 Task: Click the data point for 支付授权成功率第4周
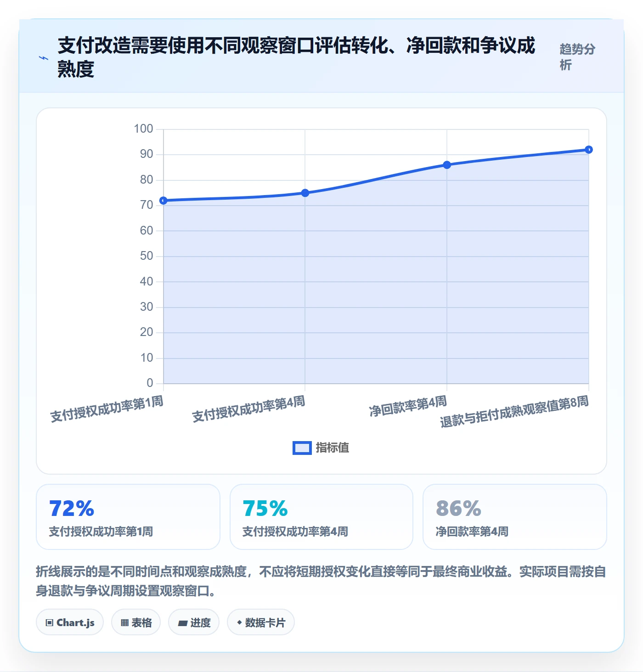tap(305, 193)
